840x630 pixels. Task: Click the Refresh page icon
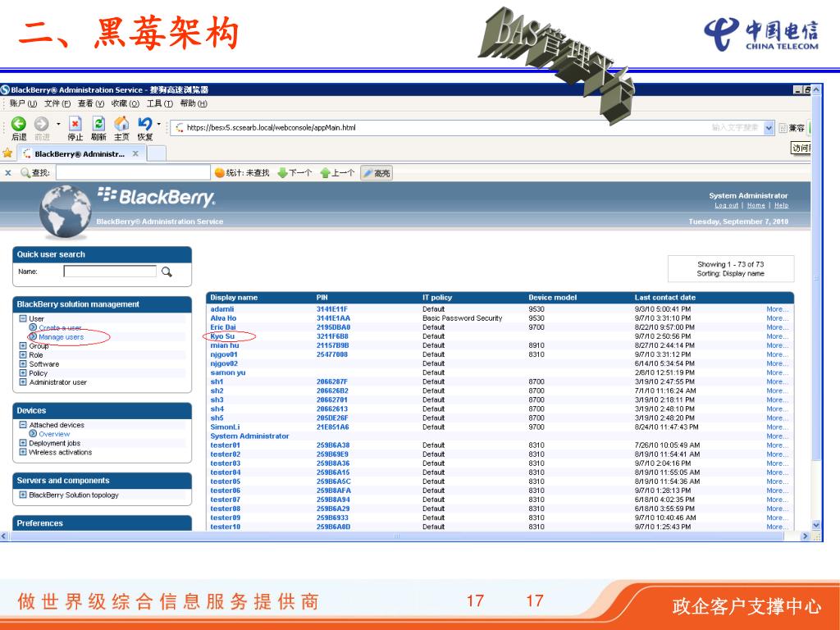98,125
